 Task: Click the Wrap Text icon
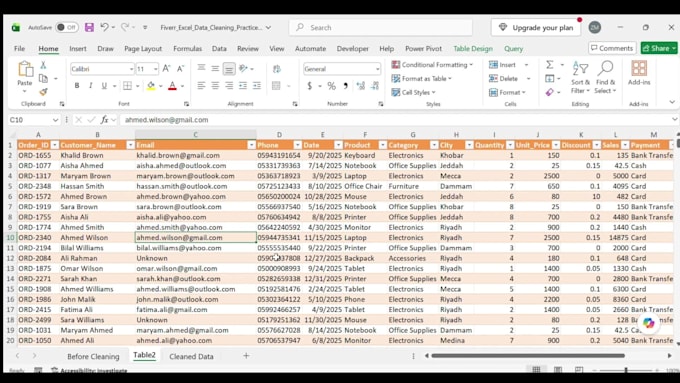pyautogui.click(x=277, y=69)
